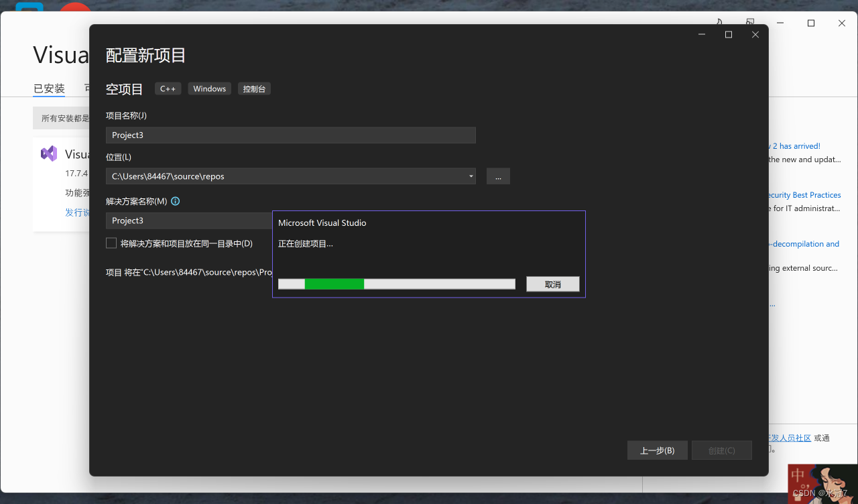Click the 控制台 project type tag
Screen dimensions: 858x504
coord(254,88)
